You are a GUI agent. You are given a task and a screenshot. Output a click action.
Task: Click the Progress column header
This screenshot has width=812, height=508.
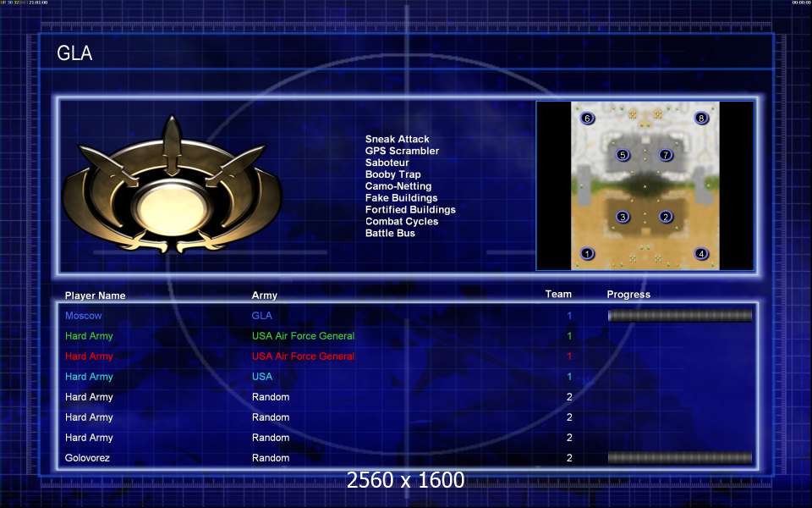click(628, 295)
